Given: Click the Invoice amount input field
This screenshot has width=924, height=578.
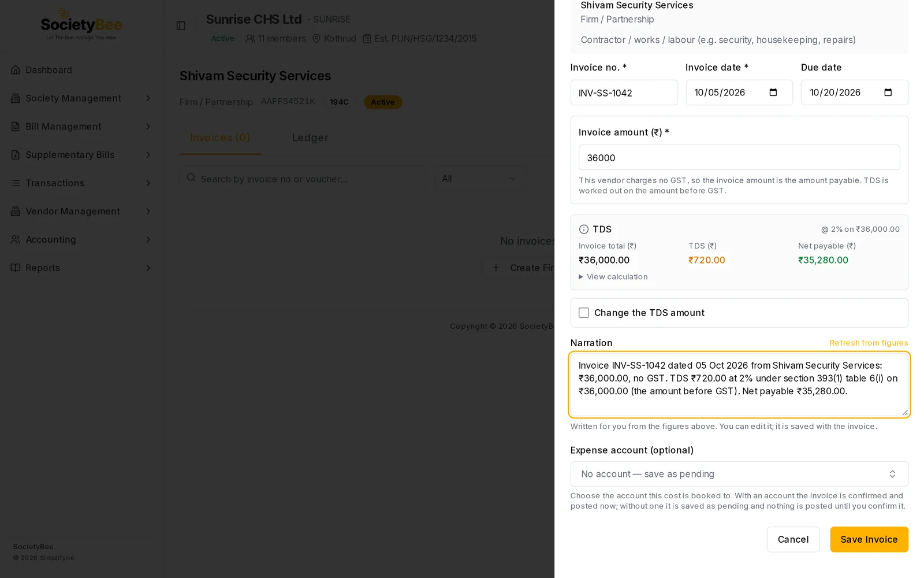Looking at the screenshot, I should point(739,158).
